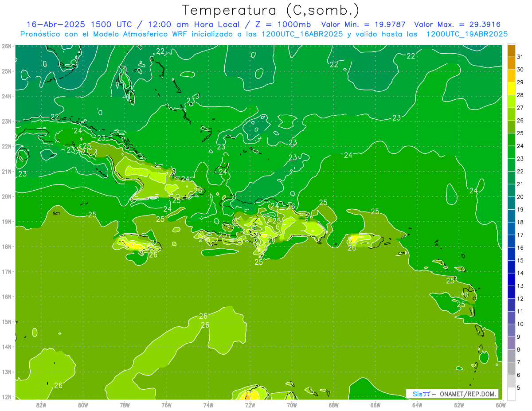Click legend scale value 17

(x=520, y=235)
